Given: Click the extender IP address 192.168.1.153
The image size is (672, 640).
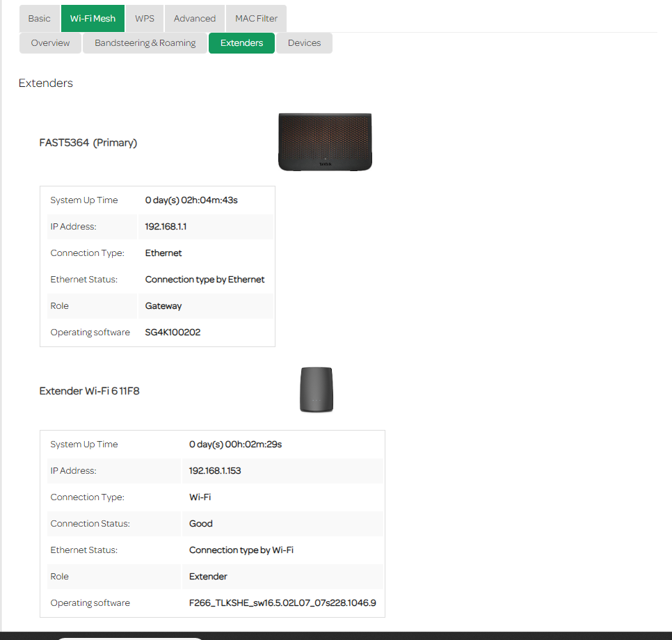Looking at the screenshot, I should pyautogui.click(x=214, y=470).
